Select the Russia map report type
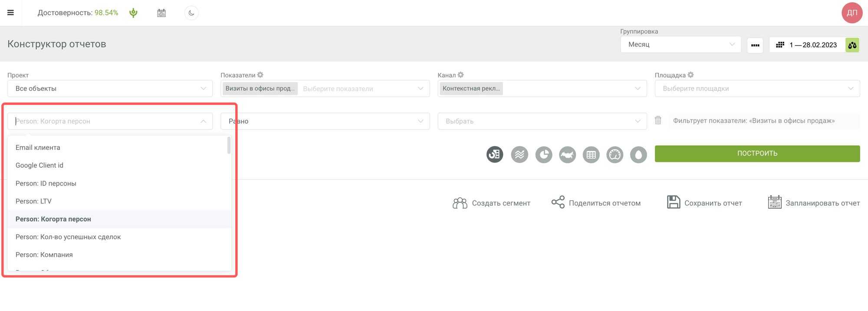 (567, 154)
